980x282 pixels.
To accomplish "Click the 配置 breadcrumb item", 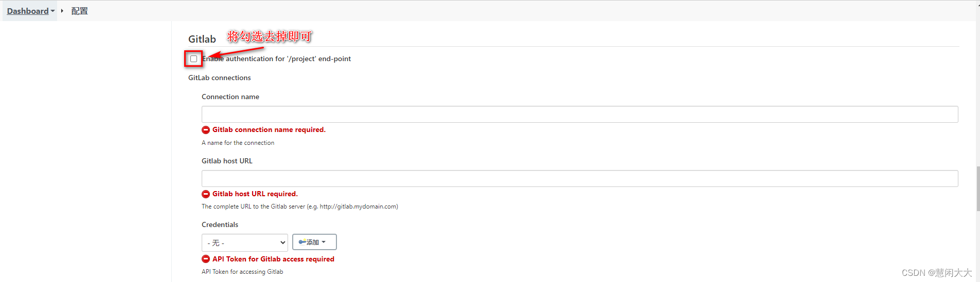I will [x=79, y=11].
